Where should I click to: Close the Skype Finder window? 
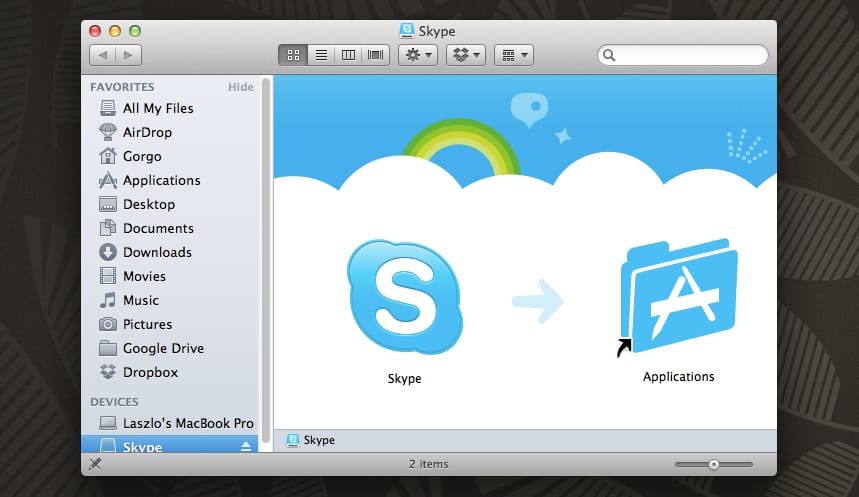point(95,31)
